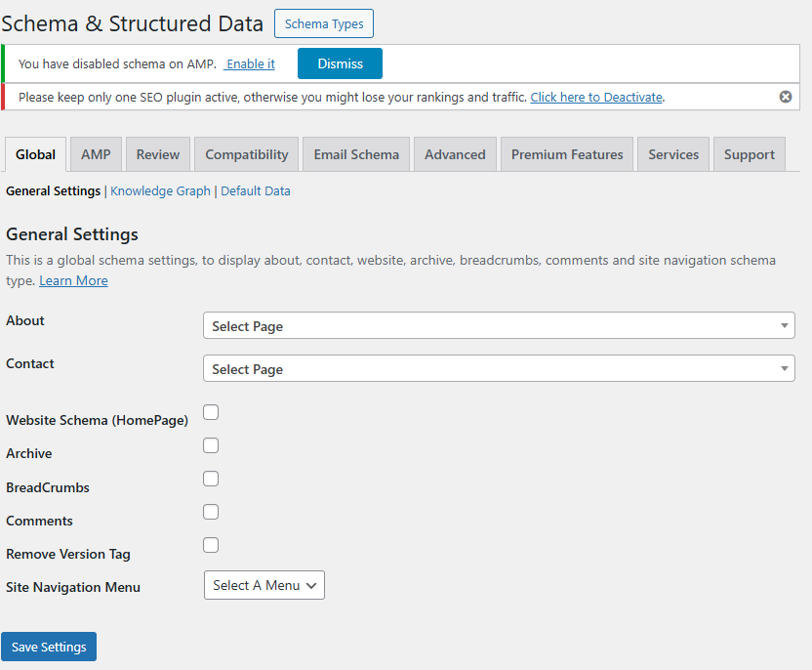Screen dimensions: 812x670
Task: Open the About page selector
Action: point(498,325)
